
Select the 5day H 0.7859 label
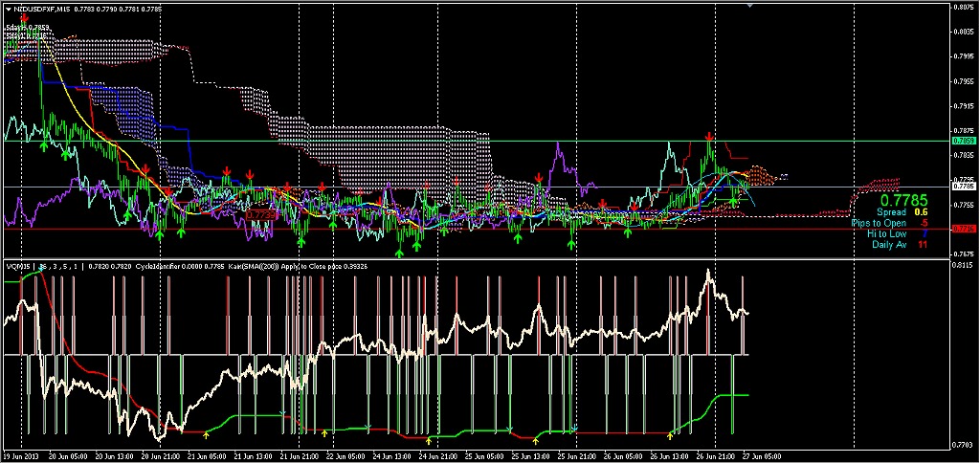[28, 28]
